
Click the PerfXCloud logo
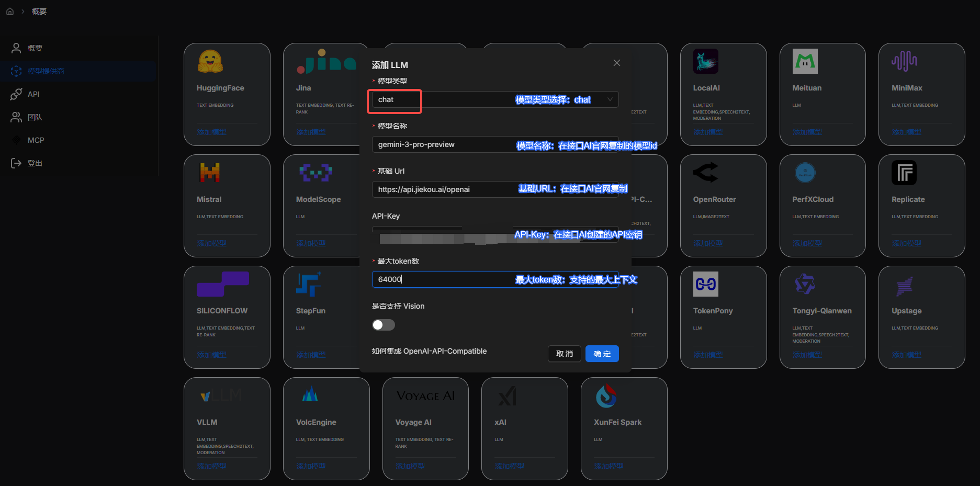tap(805, 173)
